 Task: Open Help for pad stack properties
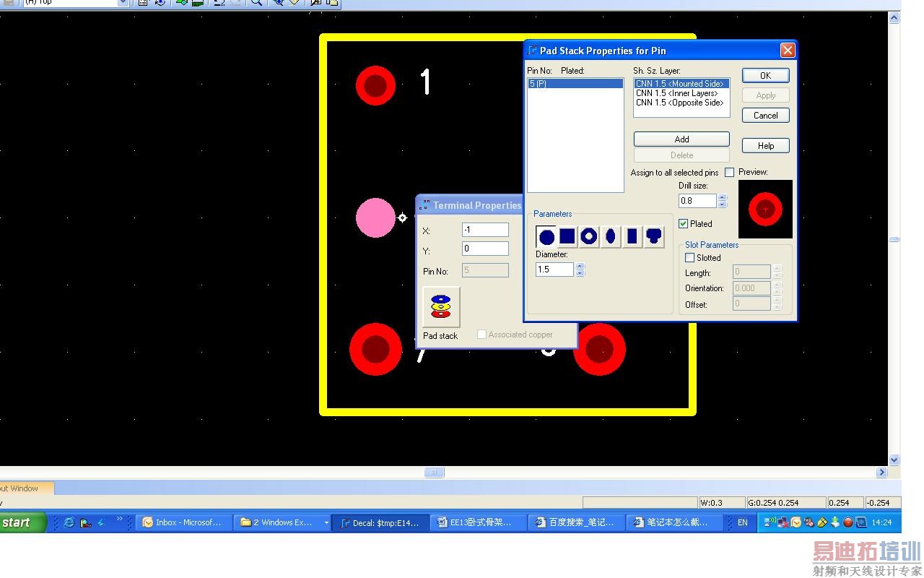coord(766,146)
